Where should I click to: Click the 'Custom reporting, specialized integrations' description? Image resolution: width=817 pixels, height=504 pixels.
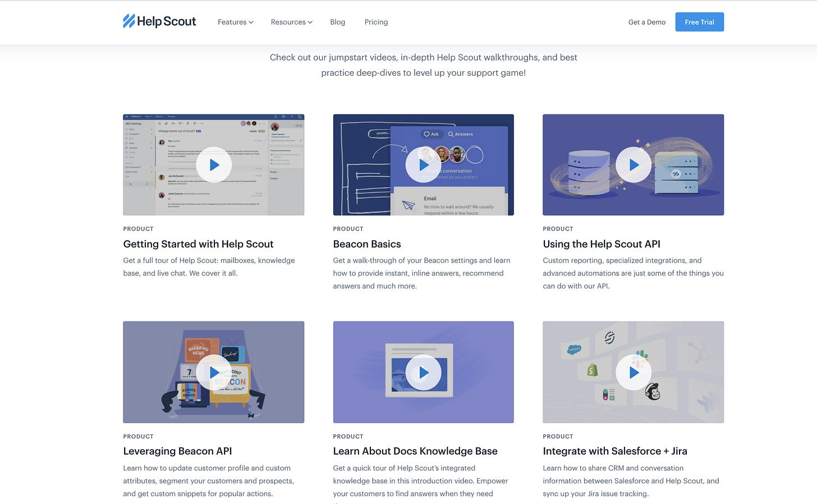pos(633,273)
